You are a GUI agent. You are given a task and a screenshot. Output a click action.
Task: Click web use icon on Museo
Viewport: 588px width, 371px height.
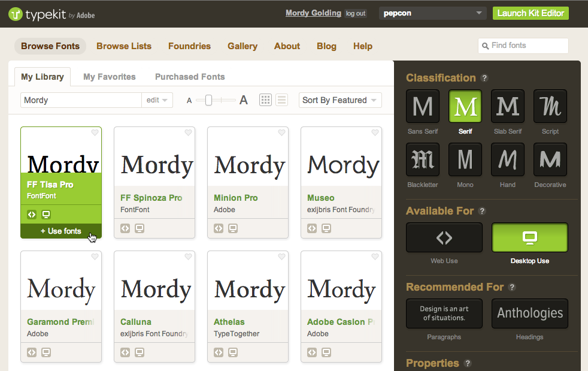coord(312,228)
